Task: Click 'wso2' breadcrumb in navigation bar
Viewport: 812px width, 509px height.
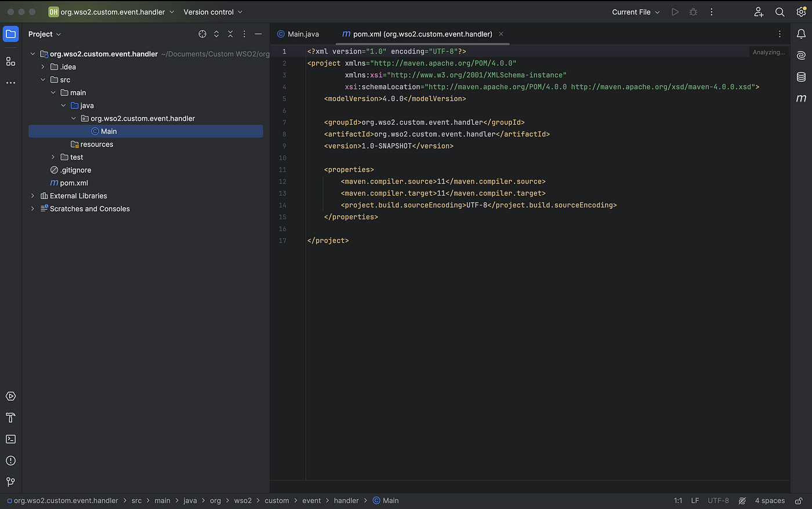Action: pyautogui.click(x=243, y=501)
